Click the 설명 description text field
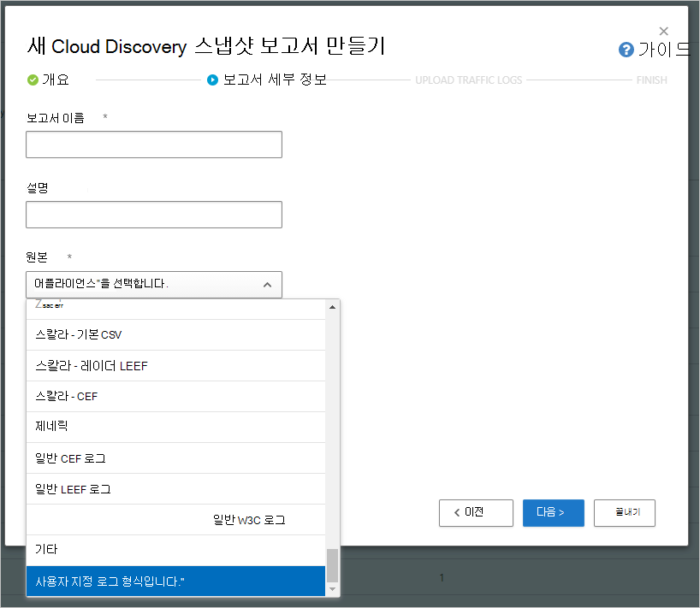Image resolution: width=700 pixels, height=608 pixels. 154,215
